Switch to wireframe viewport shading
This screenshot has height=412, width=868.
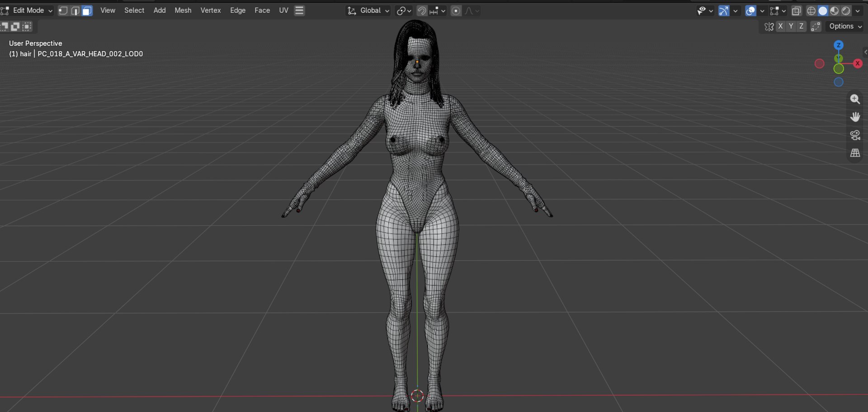pos(811,11)
